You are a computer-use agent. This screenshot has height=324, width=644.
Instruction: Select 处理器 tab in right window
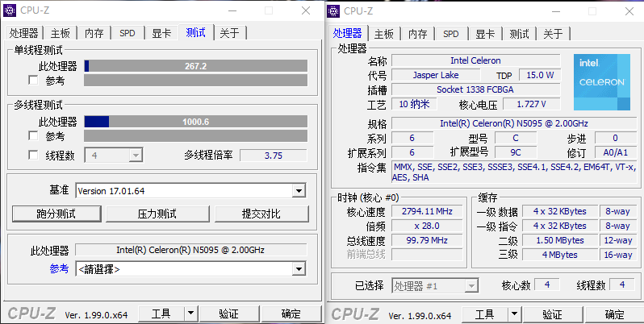pyautogui.click(x=348, y=33)
